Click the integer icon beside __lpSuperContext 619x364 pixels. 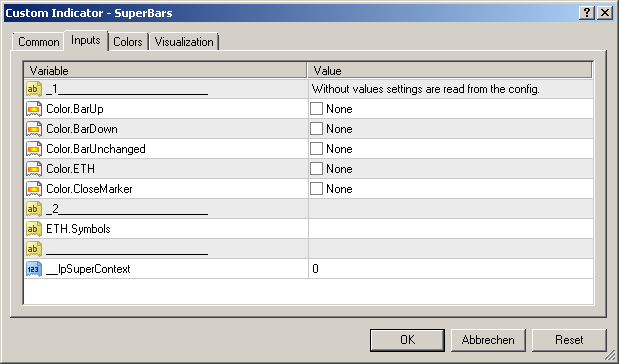34,269
